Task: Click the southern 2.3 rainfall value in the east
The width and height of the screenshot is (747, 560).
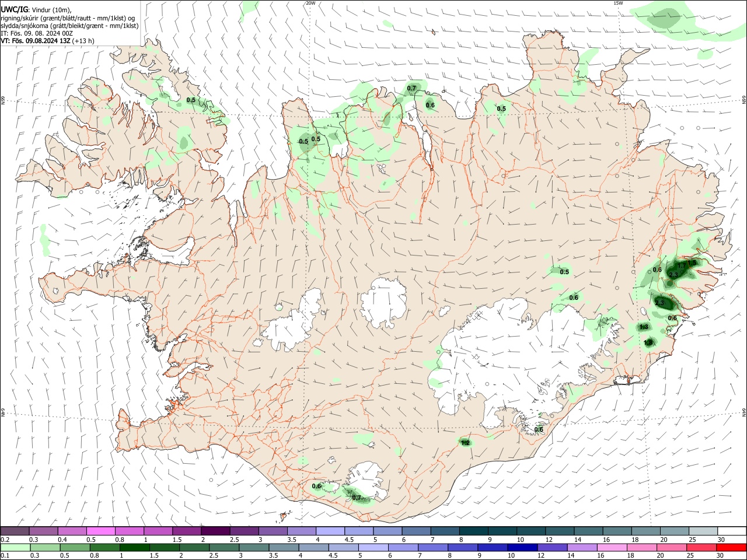Action: (x=659, y=303)
